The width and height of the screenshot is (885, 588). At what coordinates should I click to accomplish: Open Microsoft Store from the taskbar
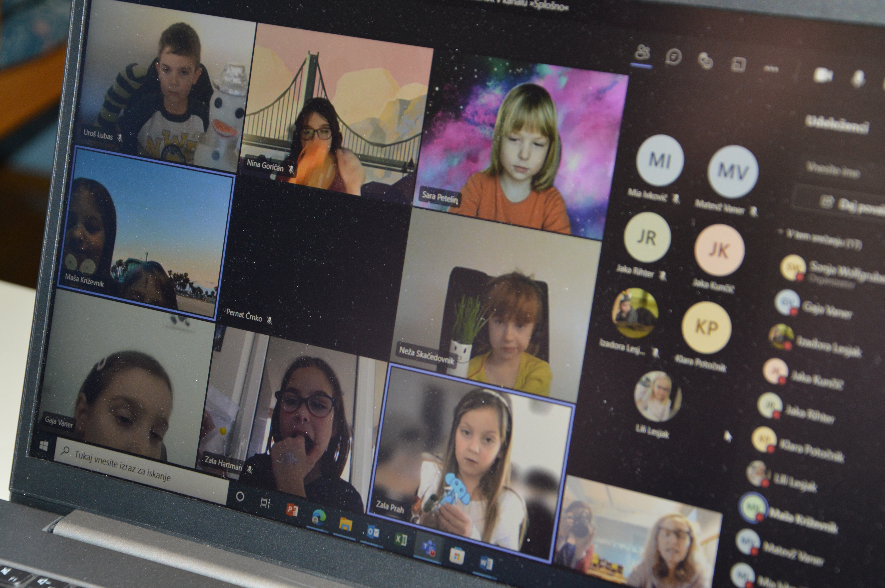[457, 556]
